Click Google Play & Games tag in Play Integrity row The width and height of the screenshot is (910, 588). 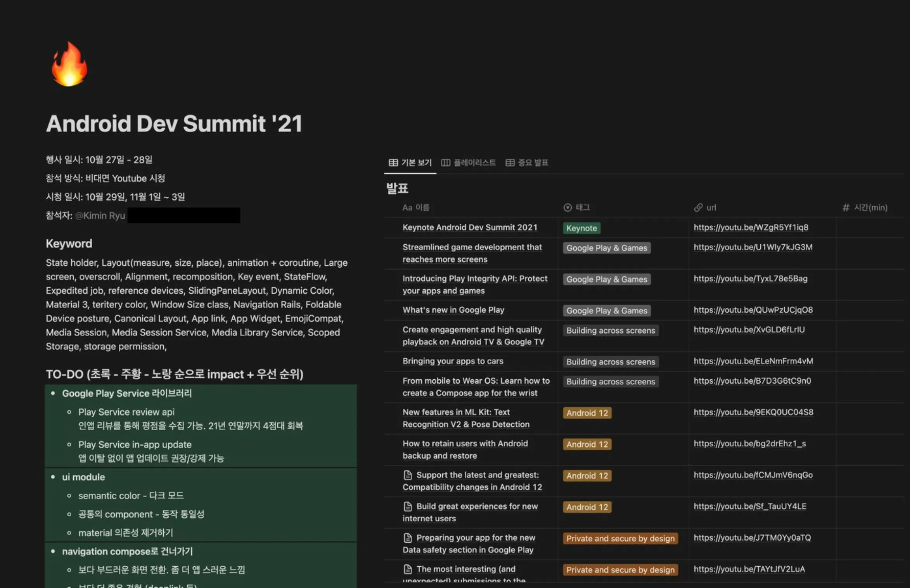point(607,280)
